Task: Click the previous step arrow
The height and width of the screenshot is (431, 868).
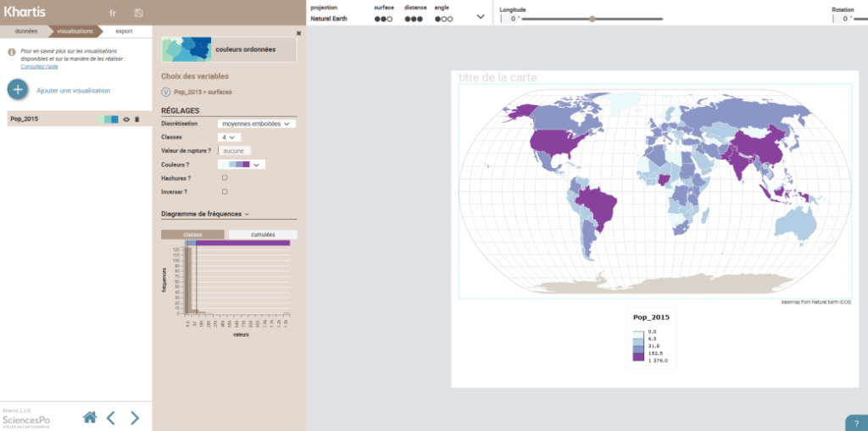Action: tap(111, 417)
